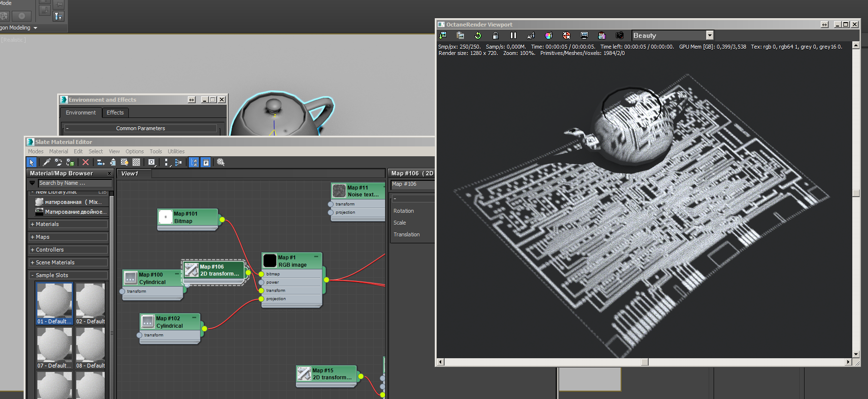868x399 pixels.
Task: Delete selected node with red X
Action: [x=86, y=162]
